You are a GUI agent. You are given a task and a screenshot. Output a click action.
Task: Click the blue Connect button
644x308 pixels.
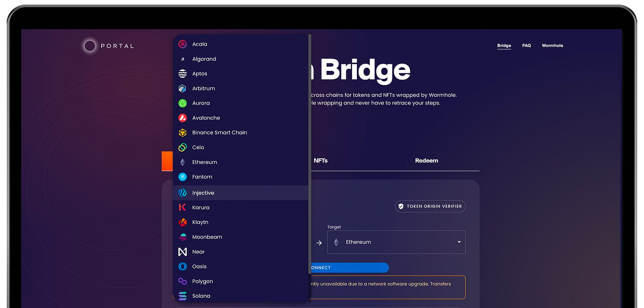349,268
